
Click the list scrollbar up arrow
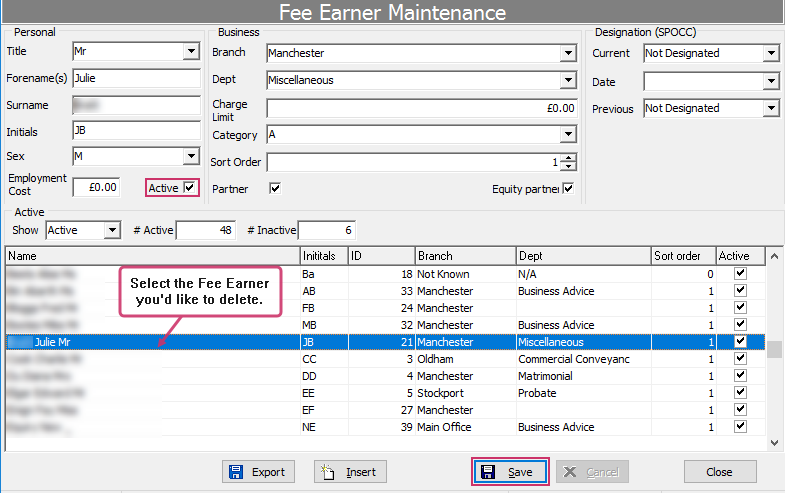tap(774, 256)
